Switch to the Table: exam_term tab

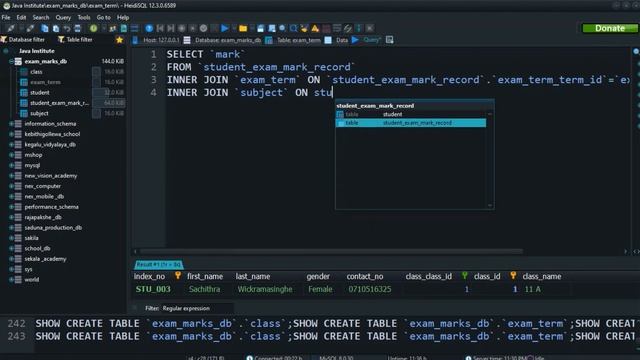point(293,40)
